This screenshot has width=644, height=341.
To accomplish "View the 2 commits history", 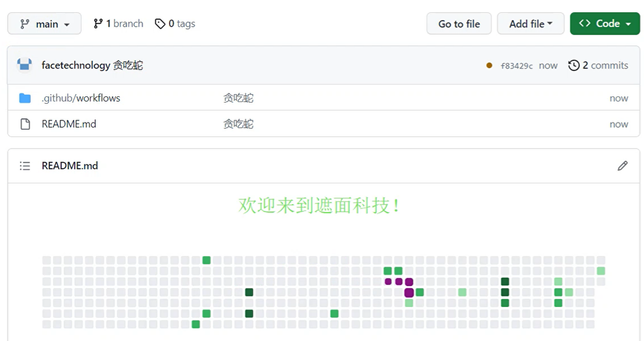I will [x=604, y=65].
